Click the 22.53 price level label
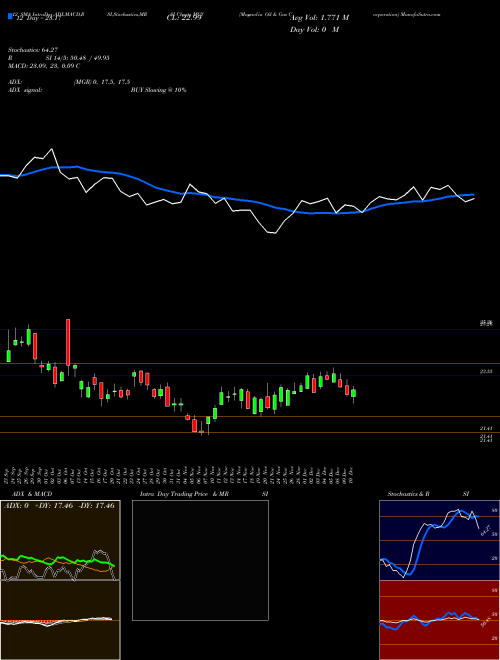The width and height of the screenshot is (500, 660). (x=486, y=371)
